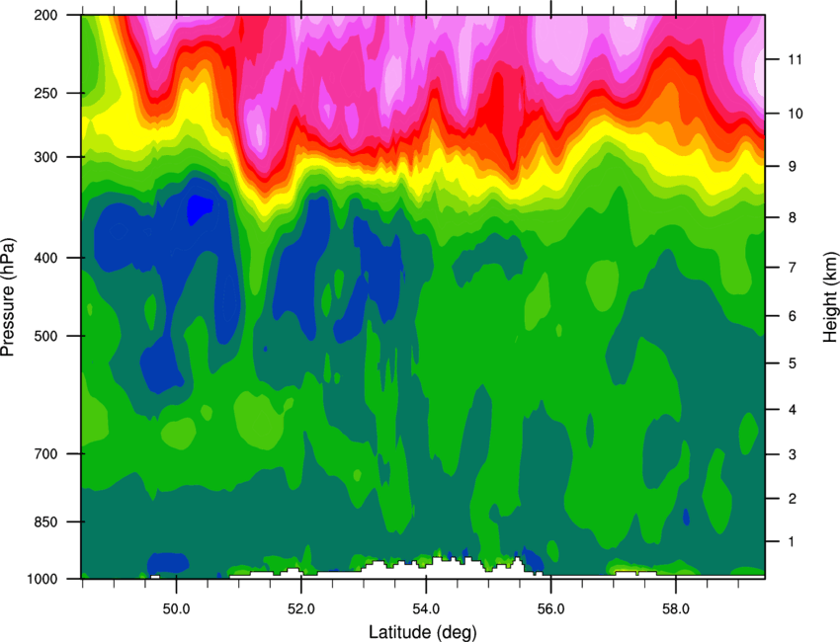Click the 250 pressure tick label

[x=45, y=93]
